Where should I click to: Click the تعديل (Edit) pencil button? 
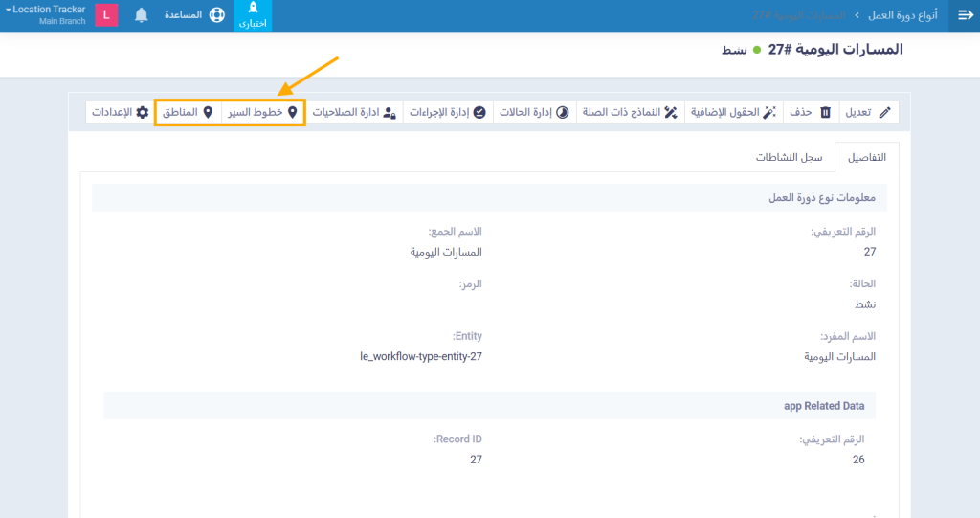pyautogui.click(x=869, y=112)
